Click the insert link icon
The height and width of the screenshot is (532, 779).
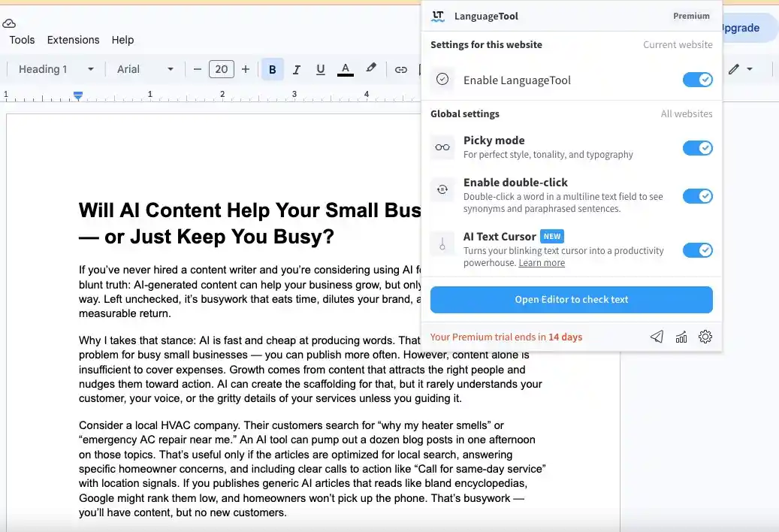click(x=400, y=70)
